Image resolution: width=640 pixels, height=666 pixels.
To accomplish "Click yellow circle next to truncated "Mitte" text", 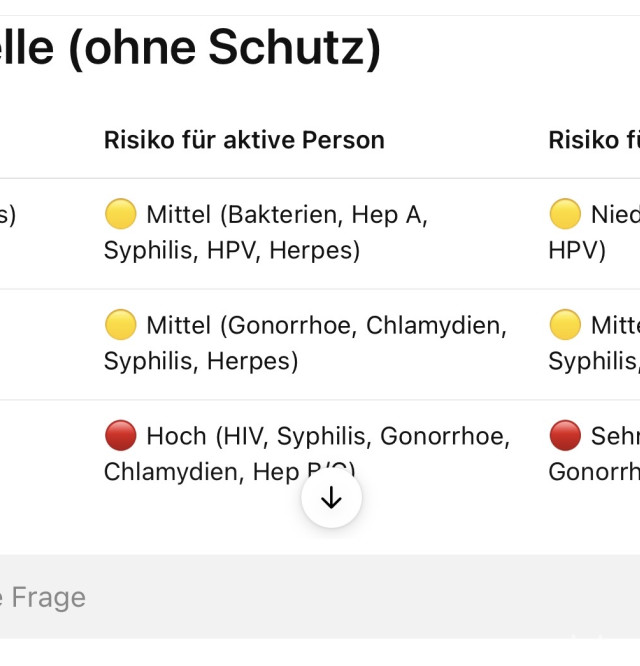I will 565,325.
